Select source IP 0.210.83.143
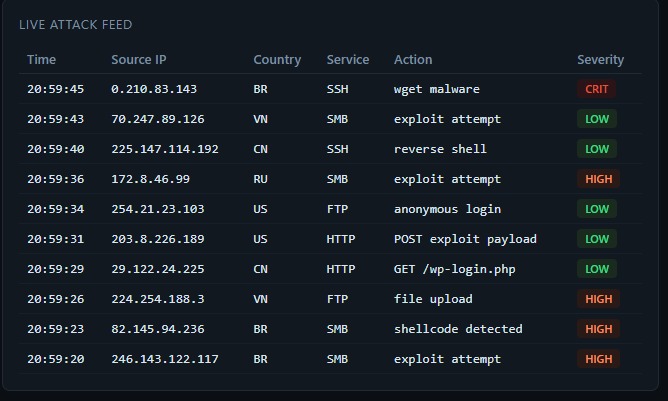Viewport: 668px width, 401px height. pos(154,89)
